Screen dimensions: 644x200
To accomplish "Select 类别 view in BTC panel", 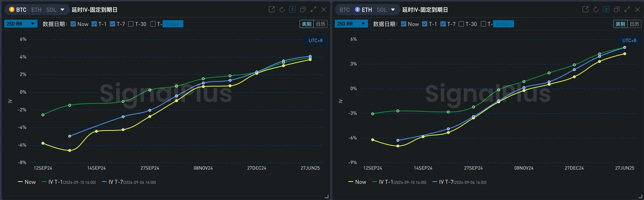I will [x=306, y=24].
